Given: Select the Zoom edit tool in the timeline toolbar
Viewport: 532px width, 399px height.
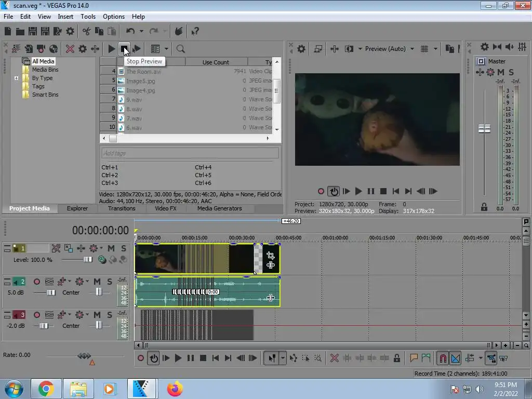Looking at the screenshot, I should 318,358.
